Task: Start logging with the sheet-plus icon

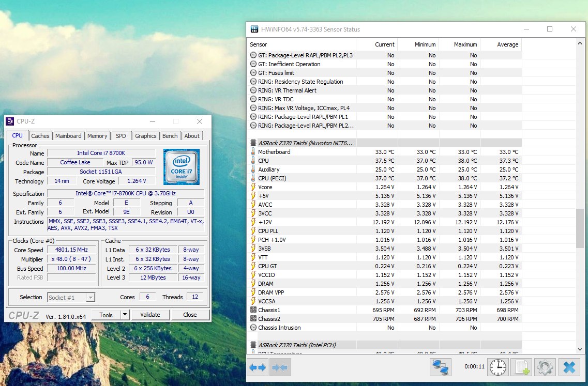Action: [522, 367]
